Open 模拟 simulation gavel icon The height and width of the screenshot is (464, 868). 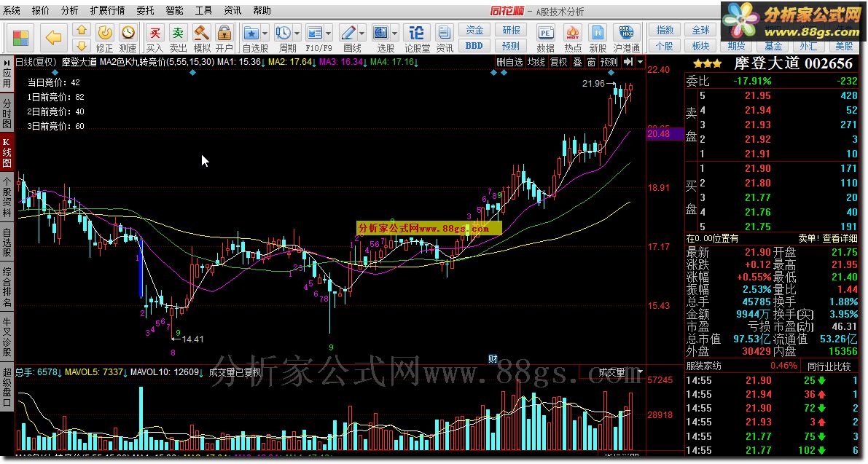coord(201,38)
